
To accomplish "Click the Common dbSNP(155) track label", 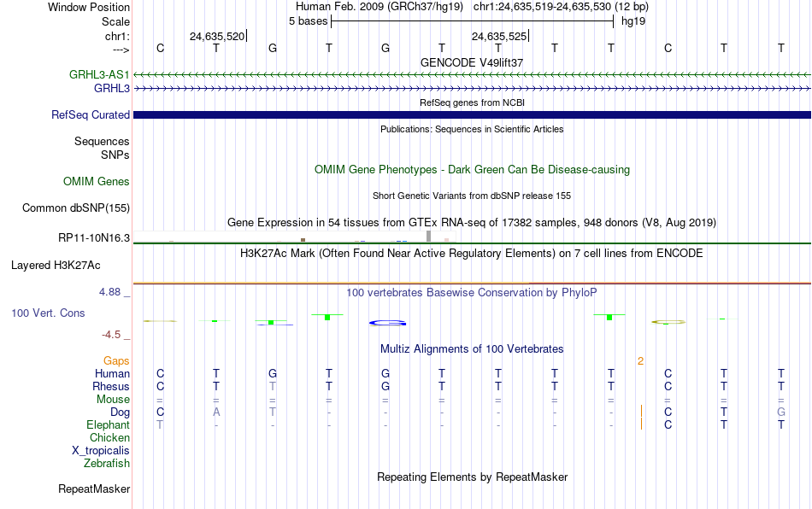I will point(76,208).
